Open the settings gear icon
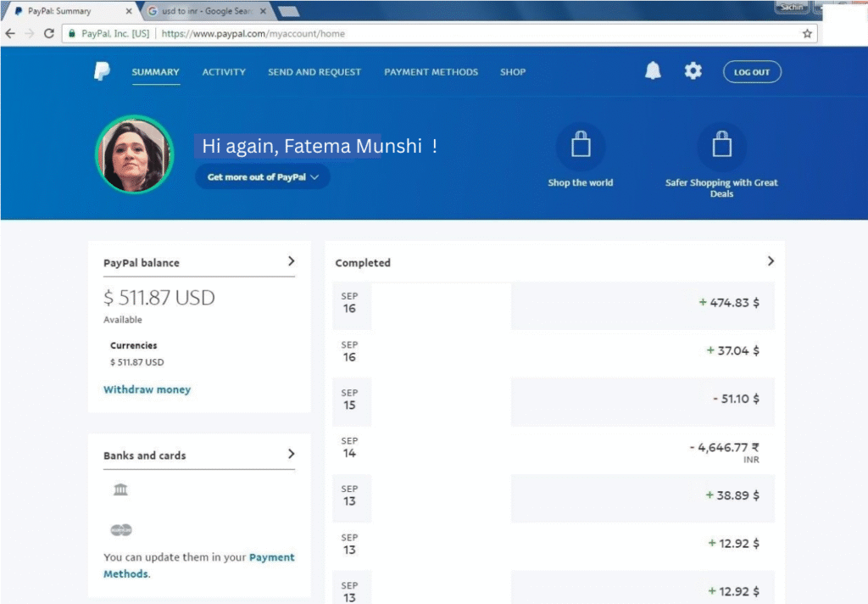Screen dimensions: 868x604 (x=693, y=71)
